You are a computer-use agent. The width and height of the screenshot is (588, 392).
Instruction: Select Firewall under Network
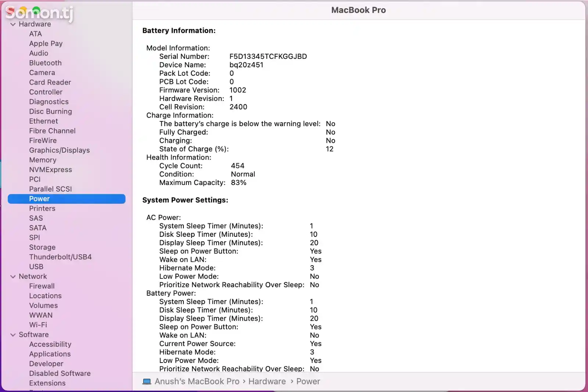(42, 286)
